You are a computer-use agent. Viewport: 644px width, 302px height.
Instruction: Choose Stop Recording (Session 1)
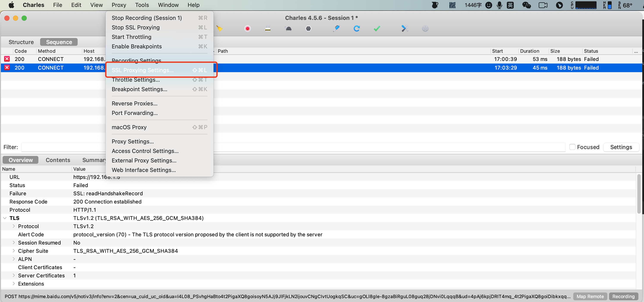click(x=160, y=18)
